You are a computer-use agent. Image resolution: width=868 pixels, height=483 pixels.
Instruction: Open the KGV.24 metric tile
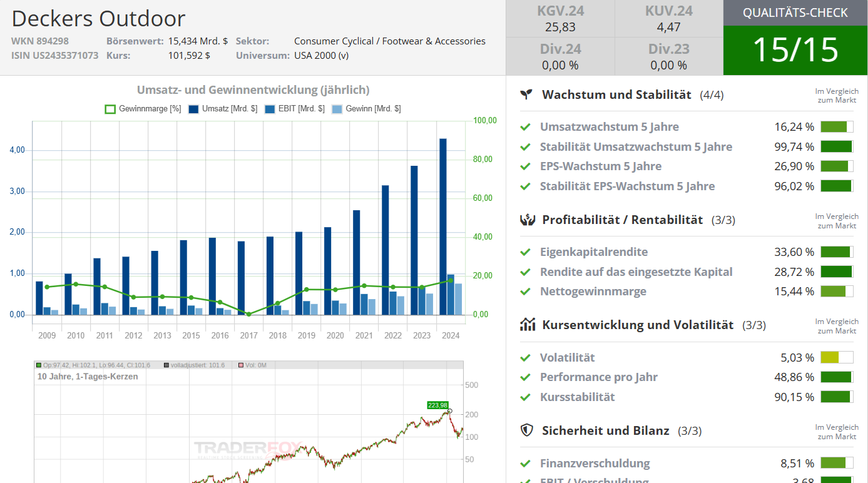[x=560, y=19]
